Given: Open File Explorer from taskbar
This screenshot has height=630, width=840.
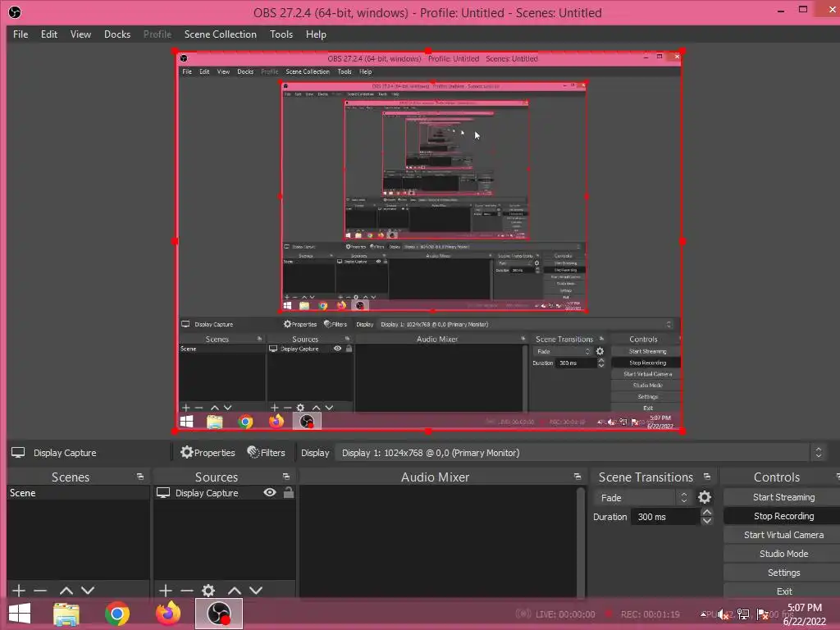Looking at the screenshot, I should pos(66,614).
